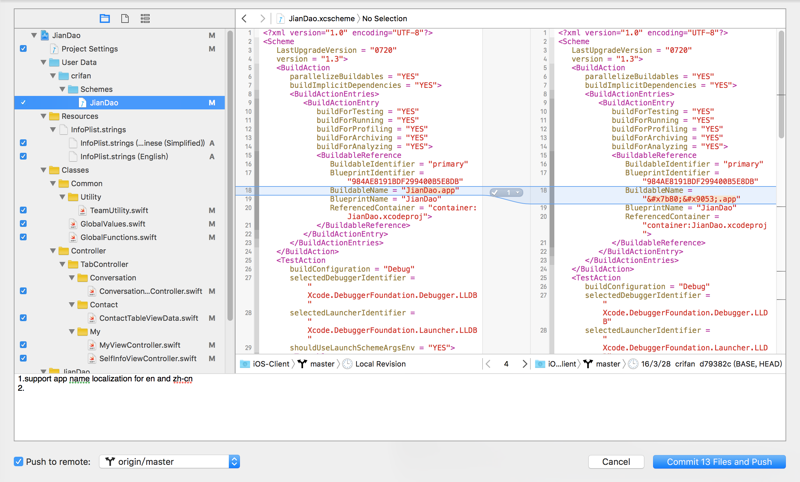Collapse the TabController folder
The image size is (800, 482).
pyautogui.click(x=62, y=264)
